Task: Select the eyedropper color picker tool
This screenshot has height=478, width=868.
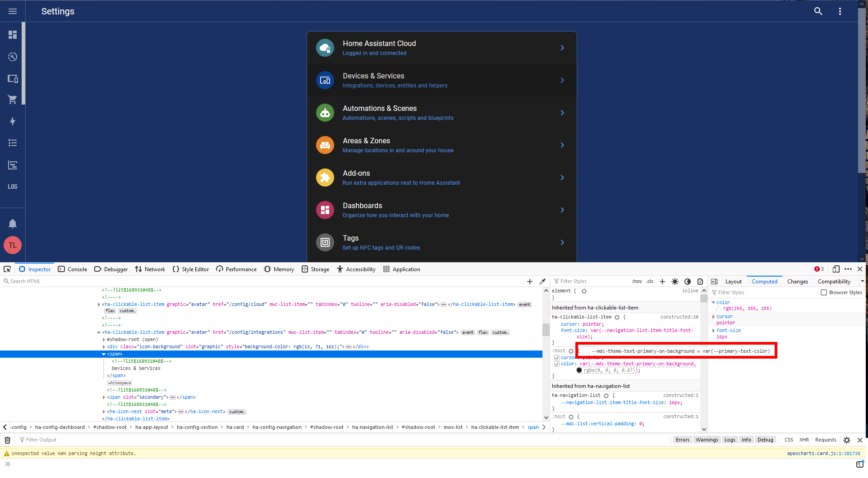Action: 542,281
